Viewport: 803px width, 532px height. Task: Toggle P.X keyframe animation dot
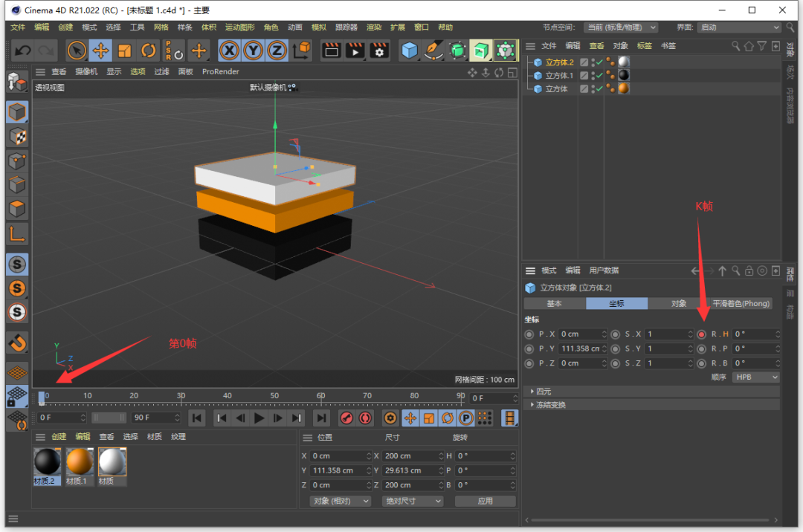[529, 334]
